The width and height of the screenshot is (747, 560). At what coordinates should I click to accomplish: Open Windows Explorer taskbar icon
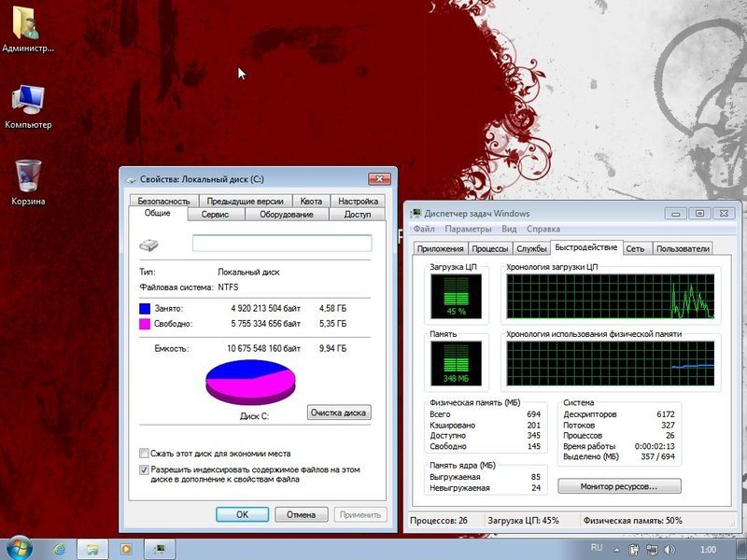pyautogui.click(x=92, y=548)
